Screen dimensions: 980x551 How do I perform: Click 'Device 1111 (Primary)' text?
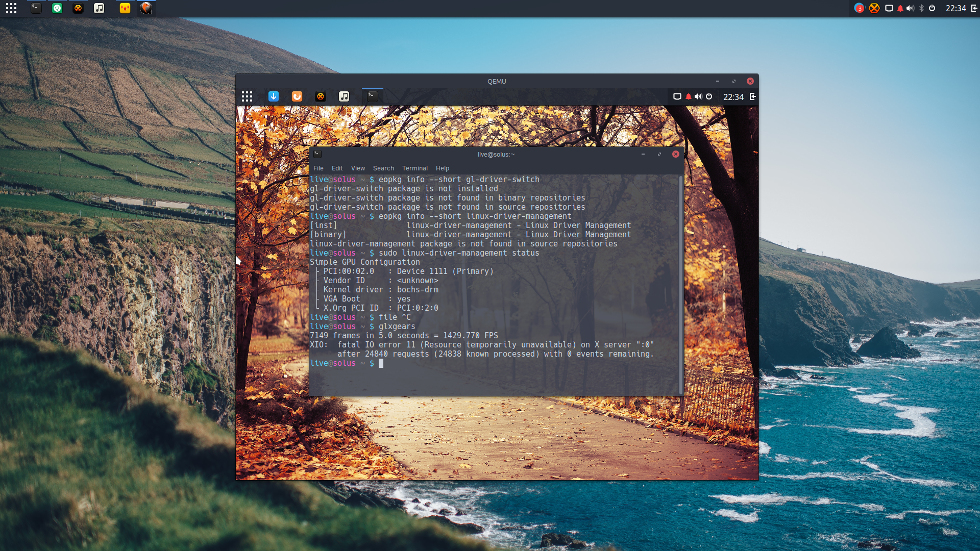point(445,271)
